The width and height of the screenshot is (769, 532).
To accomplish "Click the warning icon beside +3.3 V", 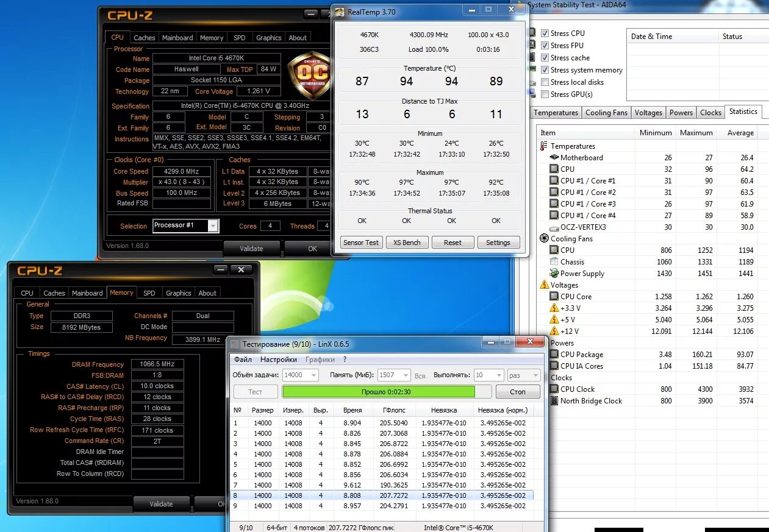I will 554,308.
